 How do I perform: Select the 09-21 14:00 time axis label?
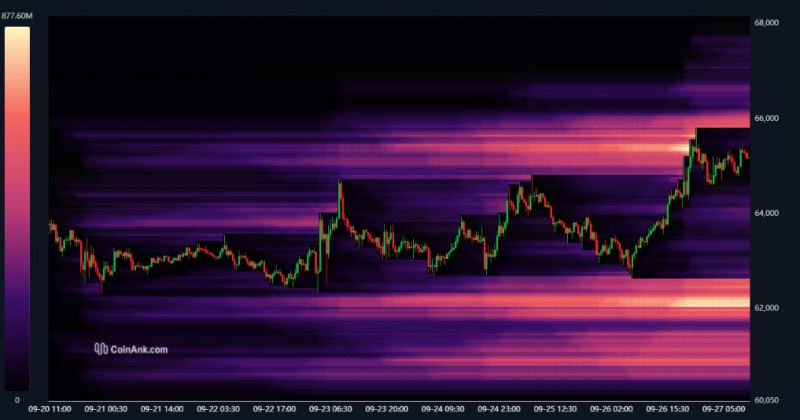click(160, 409)
